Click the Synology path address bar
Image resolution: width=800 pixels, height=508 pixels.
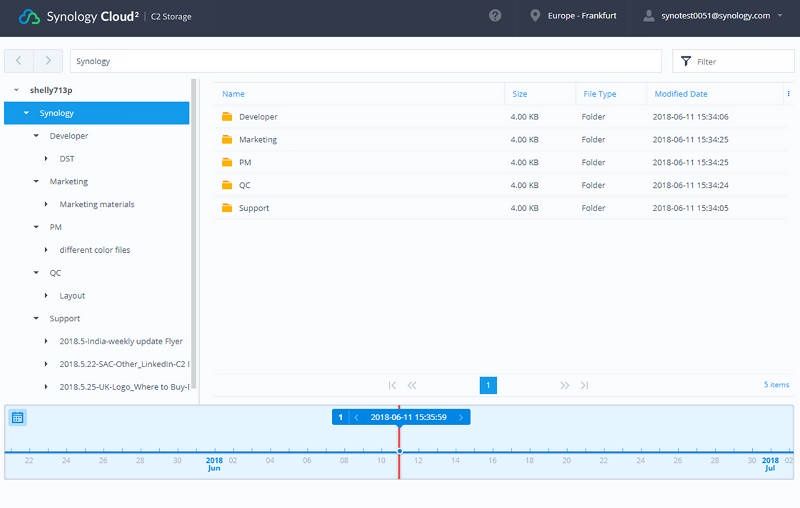pos(366,61)
